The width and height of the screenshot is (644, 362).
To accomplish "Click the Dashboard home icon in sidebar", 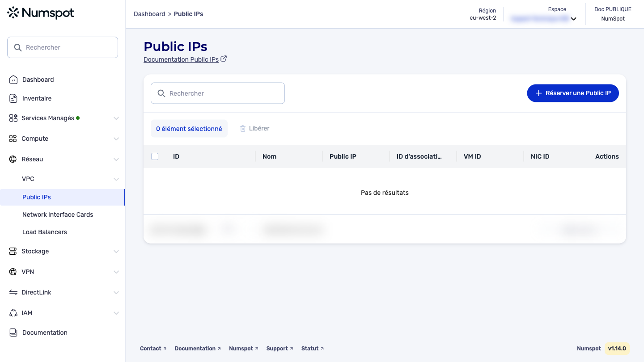I will coord(13,80).
